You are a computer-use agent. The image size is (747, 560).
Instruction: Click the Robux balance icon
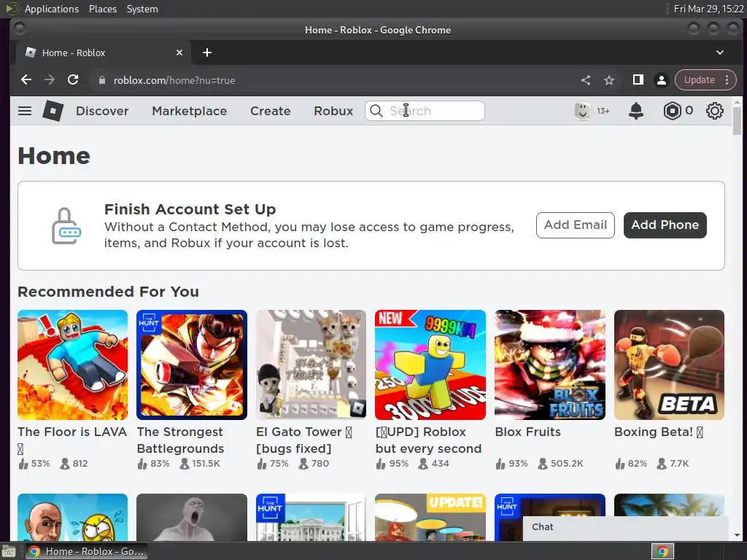click(x=672, y=111)
